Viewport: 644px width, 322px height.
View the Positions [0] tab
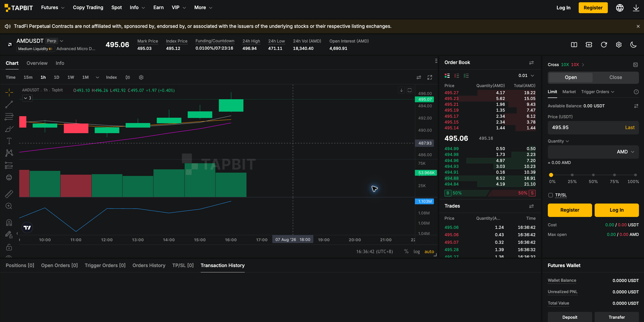coord(20,266)
